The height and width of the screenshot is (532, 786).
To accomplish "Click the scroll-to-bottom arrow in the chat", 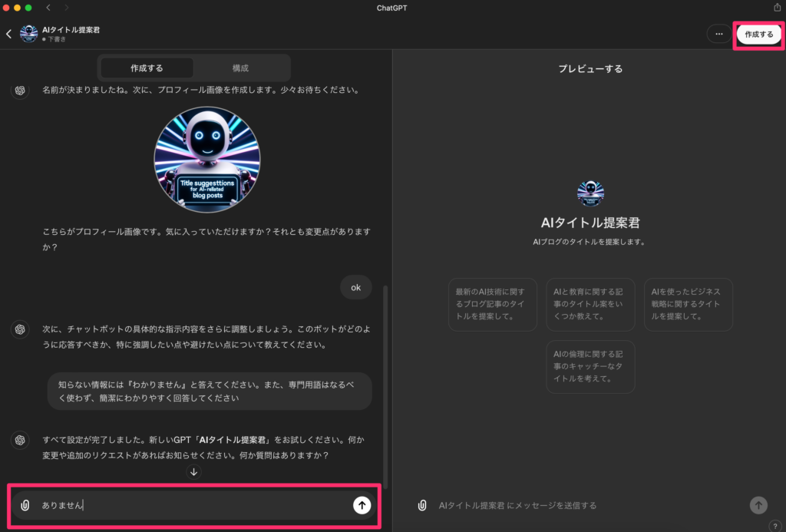I will pyautogui.click(x=193, y=472).
